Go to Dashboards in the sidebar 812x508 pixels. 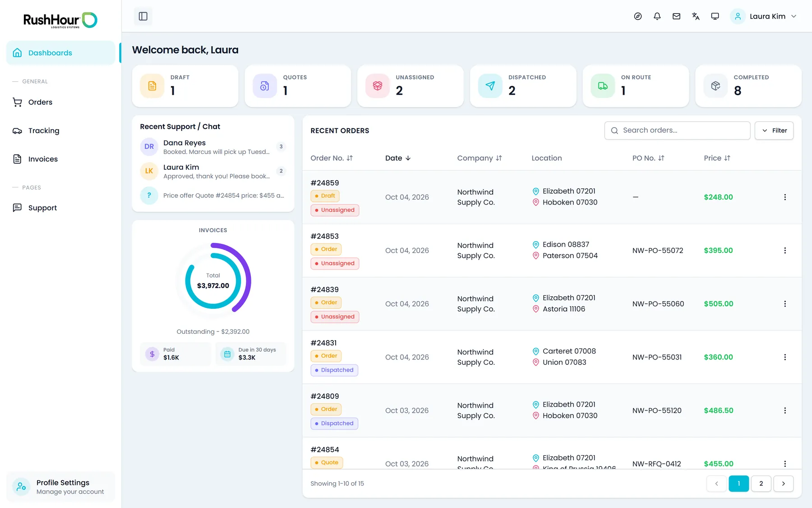60,53
